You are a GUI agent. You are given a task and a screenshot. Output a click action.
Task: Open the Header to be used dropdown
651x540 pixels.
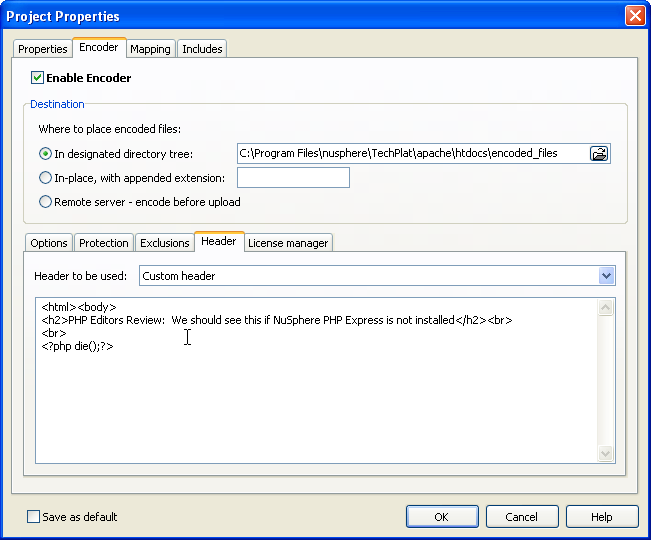(x=606, y=275)
